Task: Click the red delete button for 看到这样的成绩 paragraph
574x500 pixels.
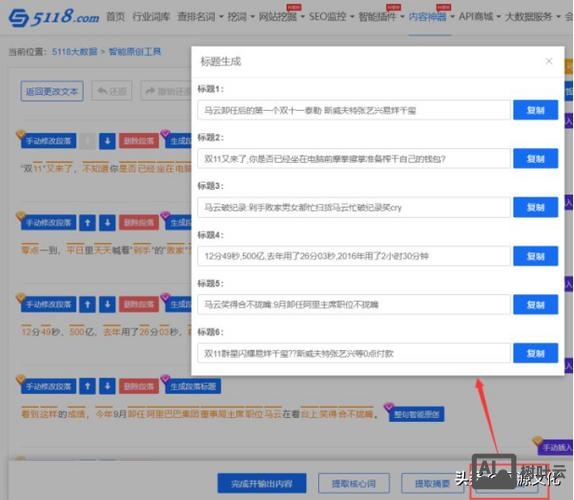Action: [139, 386]
